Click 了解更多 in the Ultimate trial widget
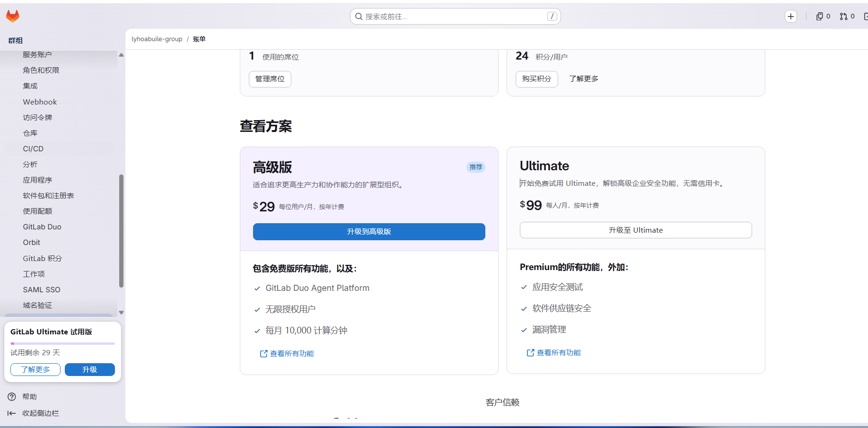The width and height of the screenshot is (868, 428). tap(35, 370)
